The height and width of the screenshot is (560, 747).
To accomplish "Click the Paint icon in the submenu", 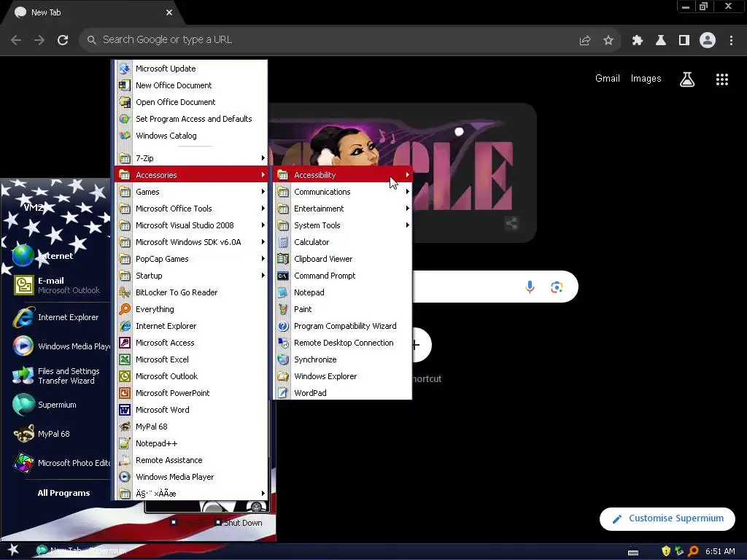I will [283, 309].
